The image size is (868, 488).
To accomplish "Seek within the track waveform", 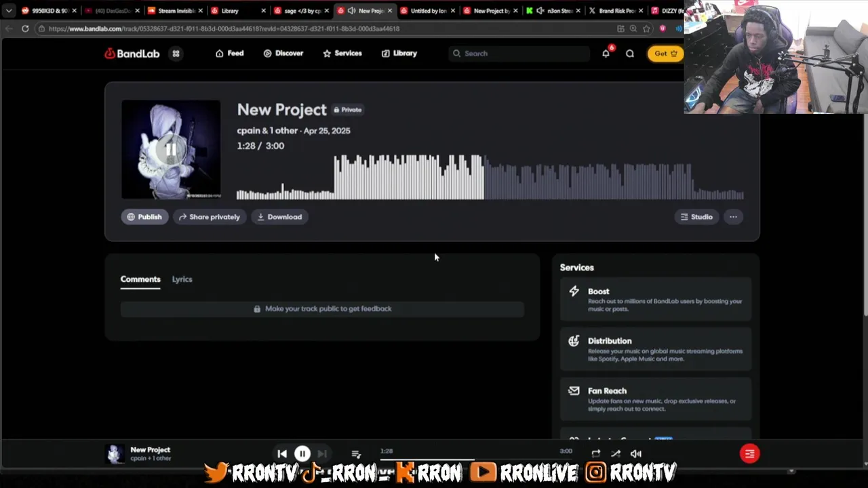I will 490,177.
